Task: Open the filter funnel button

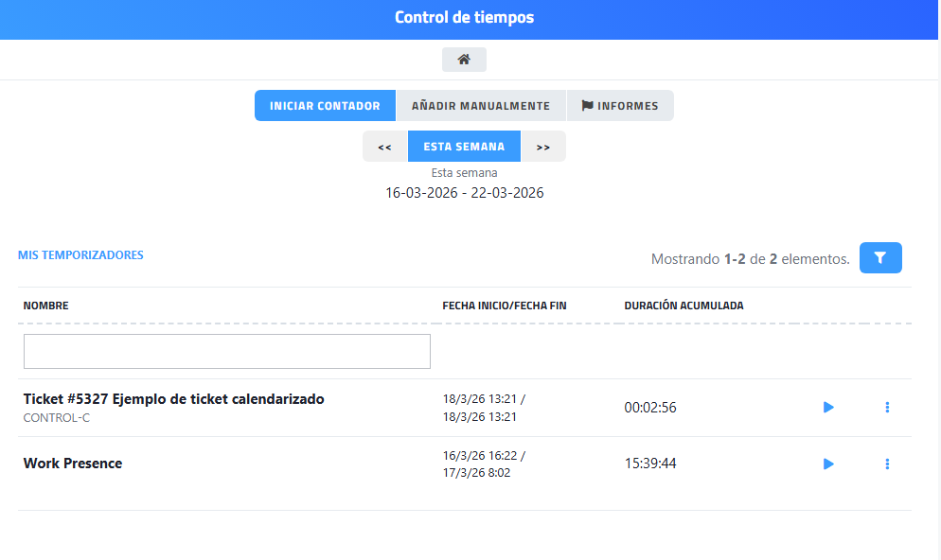Action: pos(879,257)
